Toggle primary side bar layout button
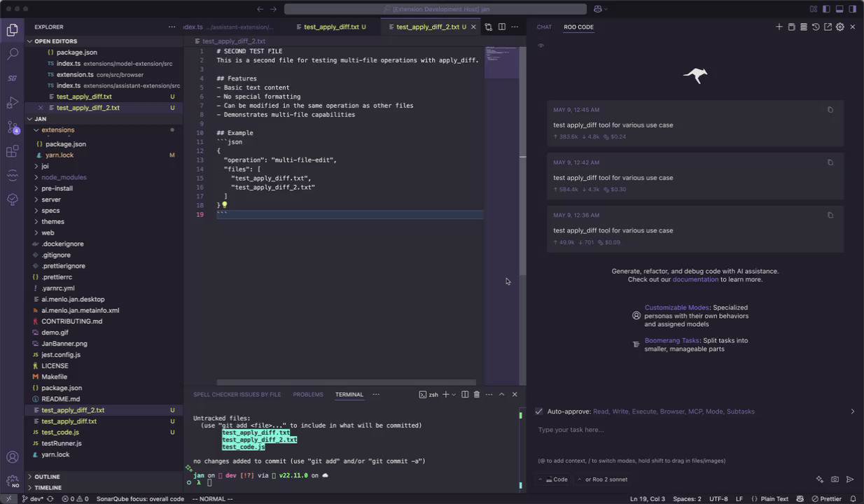 826,9
